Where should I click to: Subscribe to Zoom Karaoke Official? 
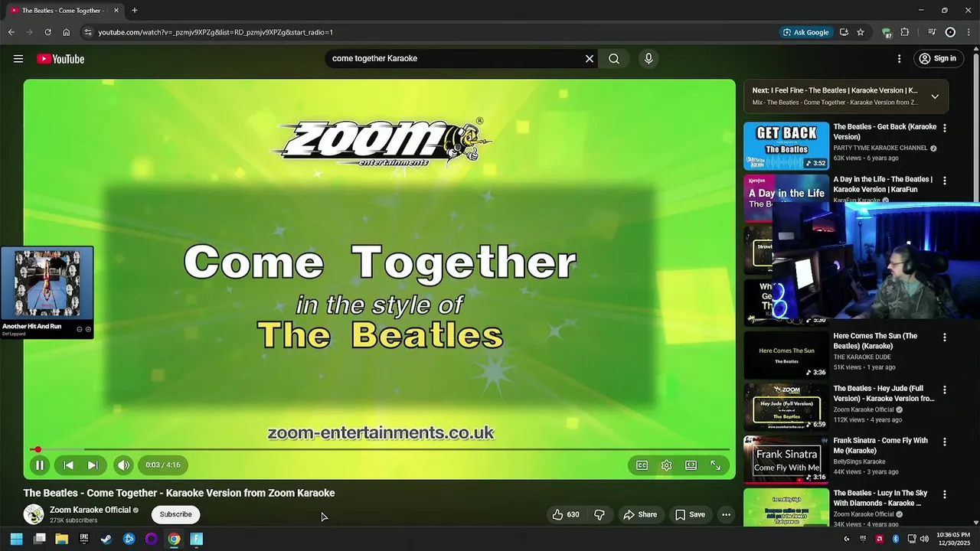175,514
